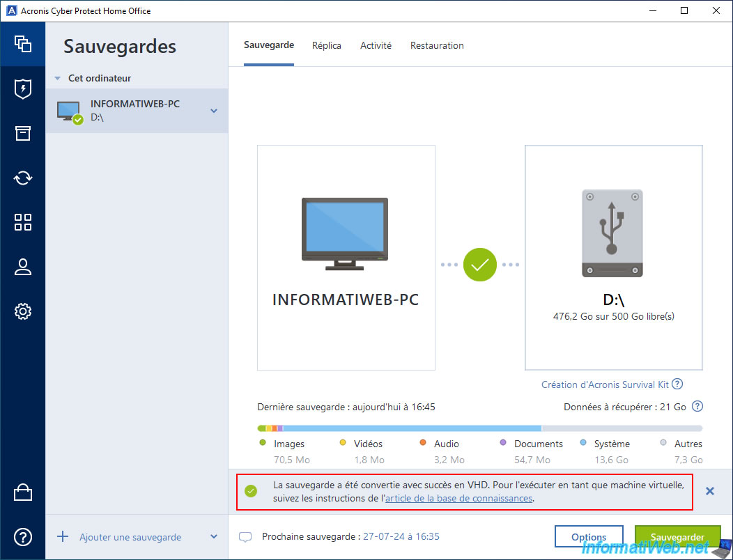
Task: Open the Settings gear icon
Action: pyautogui.click(x=23, y=311)
